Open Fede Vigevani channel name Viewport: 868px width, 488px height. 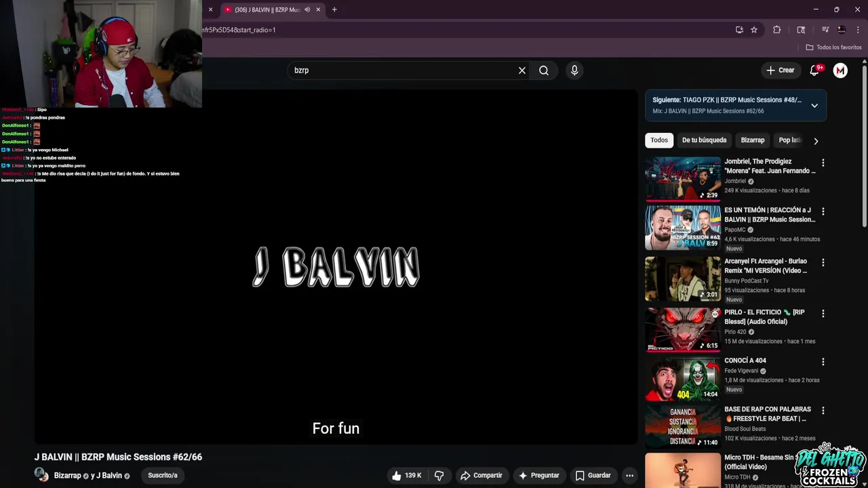tap(741, 371)
